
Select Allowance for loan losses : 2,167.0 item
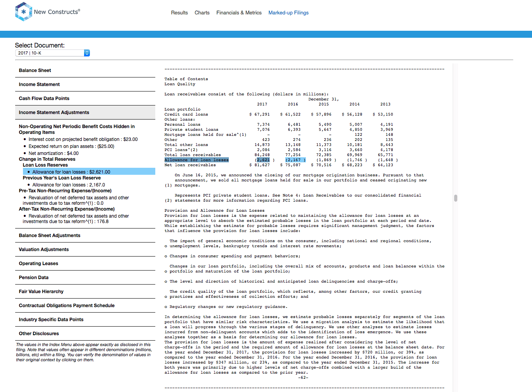pos(68,185)
